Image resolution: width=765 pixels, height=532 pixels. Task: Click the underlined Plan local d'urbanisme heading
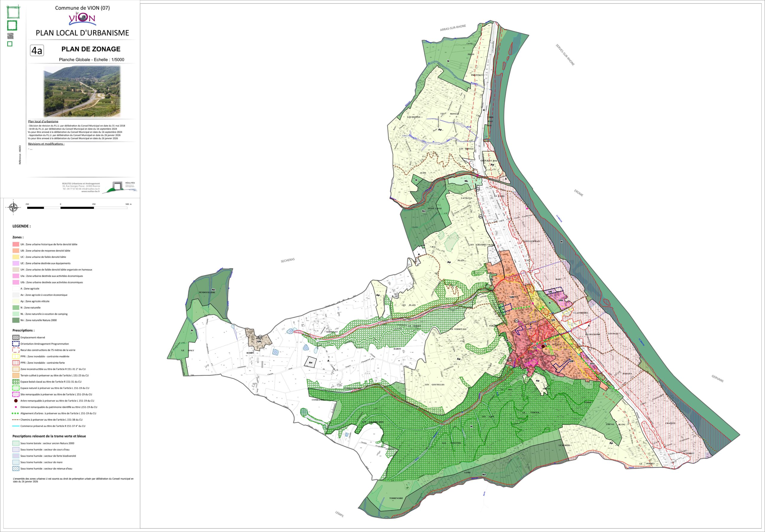pos(43,122)
